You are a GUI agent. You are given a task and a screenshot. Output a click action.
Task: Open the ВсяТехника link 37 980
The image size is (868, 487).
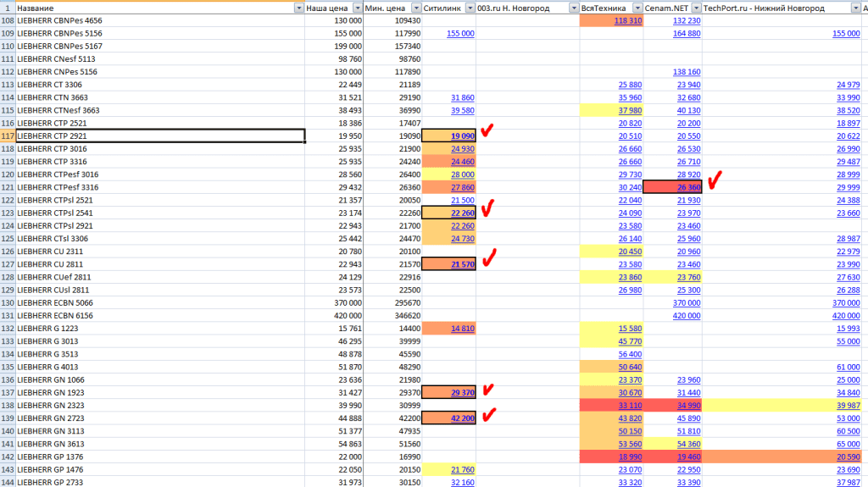(630, 111)
